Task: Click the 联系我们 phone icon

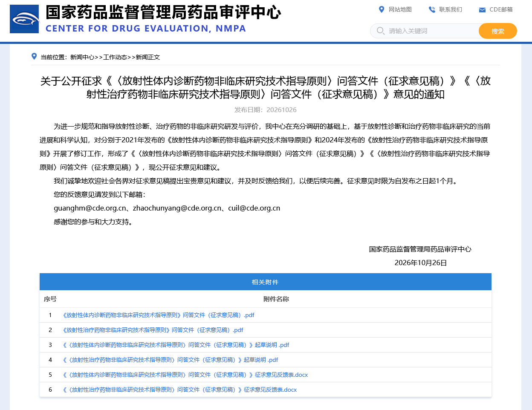Action: 432,9
